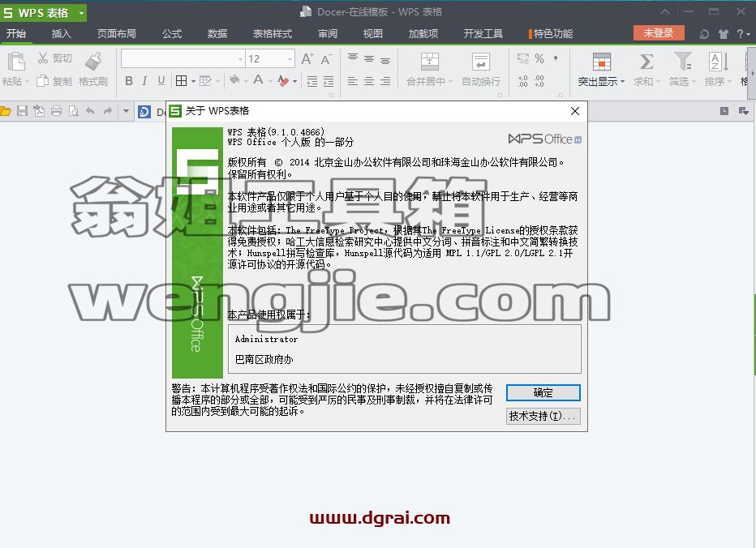This screenshot has height=548, width=756.
Task: Switch to the 开发工具 tab
Action: (483, 33)
